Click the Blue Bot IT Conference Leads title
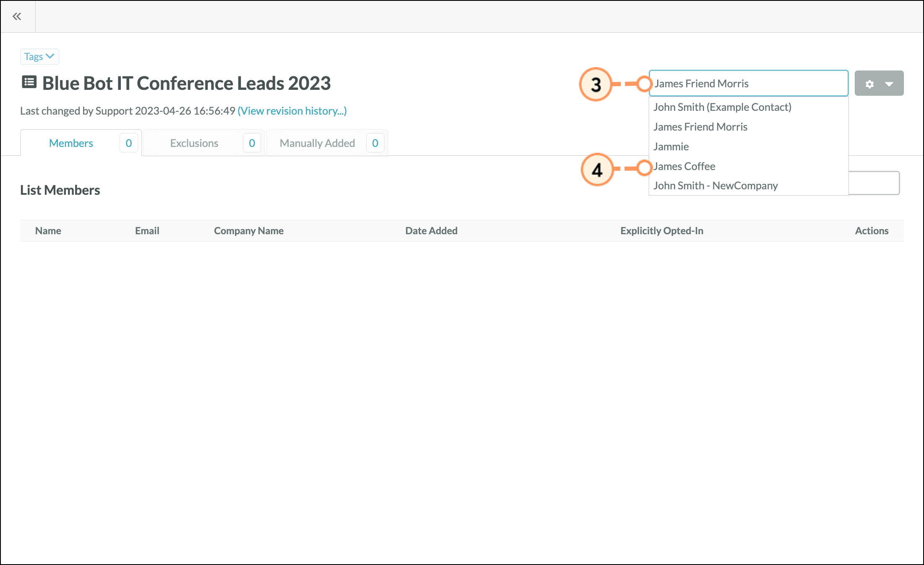The image size is (924, 565). coord(186,83)
